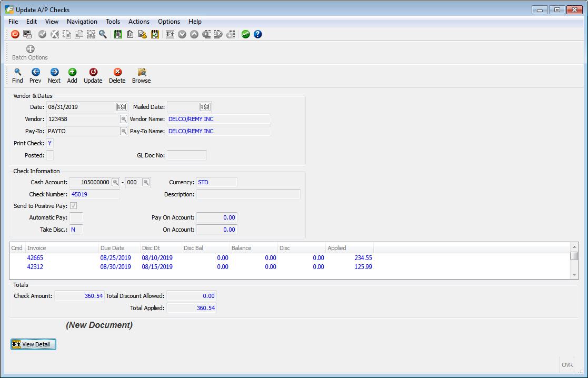Toggle the Send to Positive Pay checkbox
This screenshot has width=588, height=378.
[74, 205]
